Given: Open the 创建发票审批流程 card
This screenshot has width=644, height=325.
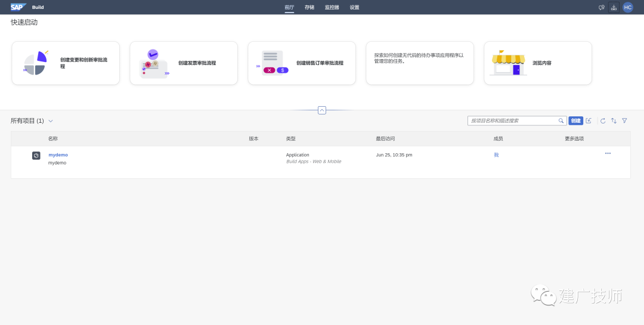Looking at the screenshot, I should pos(184,63).
